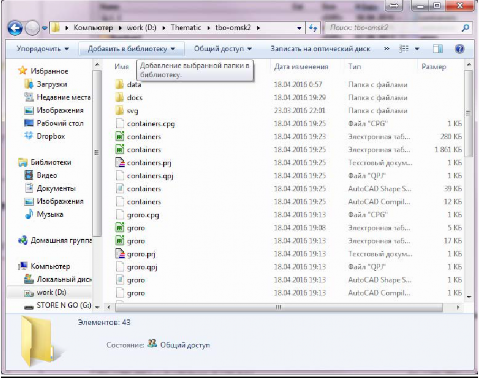Image resolution: width=479 pixels, height=378 pixels.
Task: Click horizontal scrollbar right arrow
Action: 458,307
